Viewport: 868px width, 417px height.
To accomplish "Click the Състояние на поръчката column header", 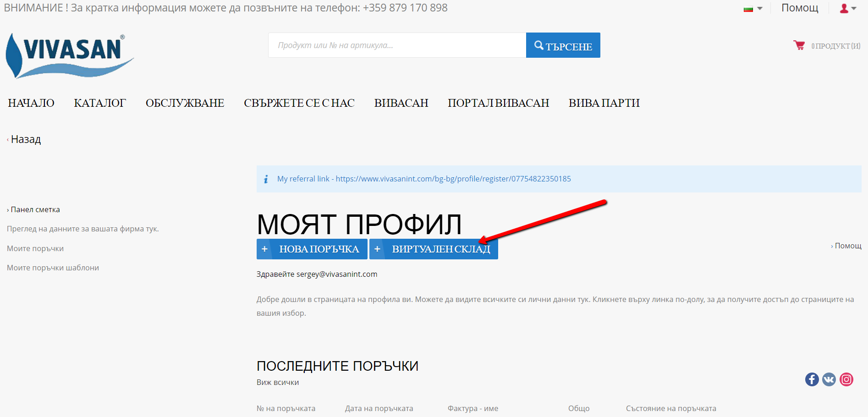I will click(671, 409).
